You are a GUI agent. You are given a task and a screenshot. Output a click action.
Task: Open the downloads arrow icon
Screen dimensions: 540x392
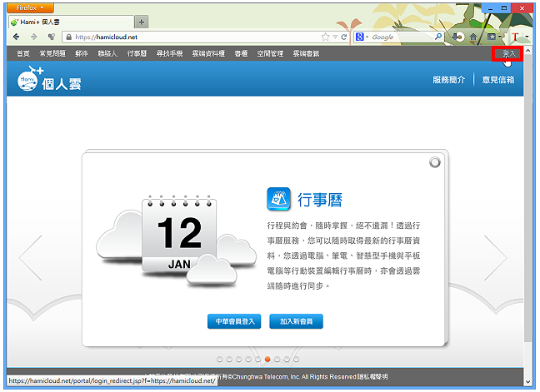[x=457, y=37]
